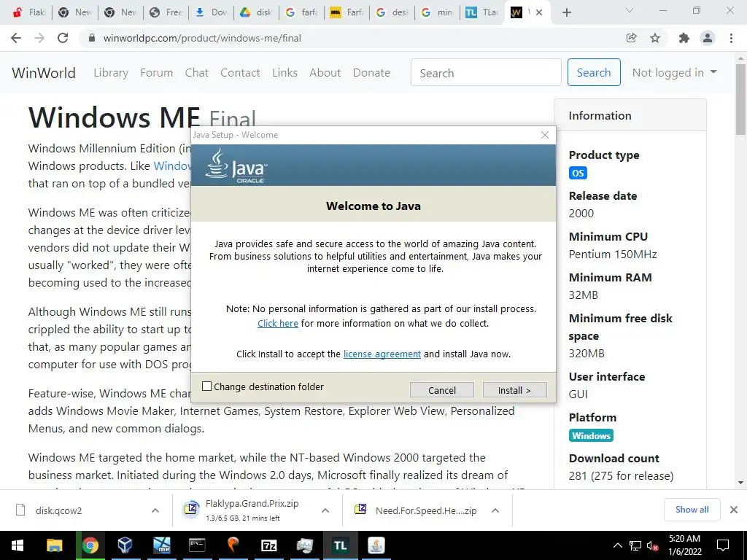
Task: Click the browser forward arrow
Action: point(39,38)
